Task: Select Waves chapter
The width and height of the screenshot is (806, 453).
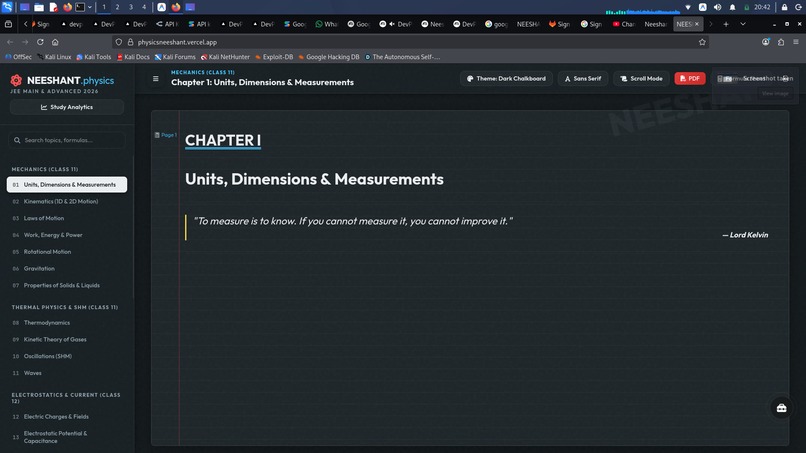Action: pyautogui.click(x=67, y=373)
